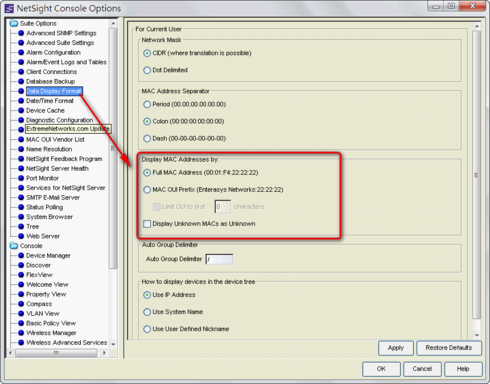Click the Suite Options folder icon
Screen dimensions: 490x384
(14, 23)
